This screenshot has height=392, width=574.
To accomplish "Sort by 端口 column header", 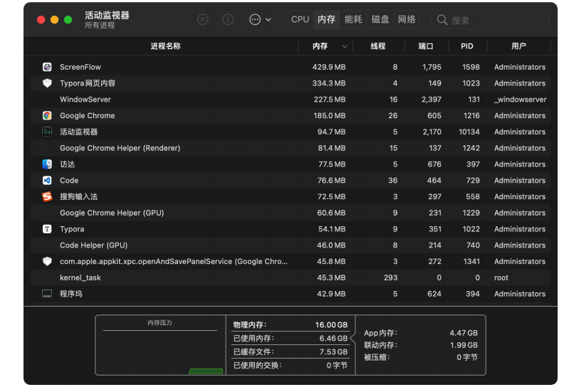I will pyautogui.click(x=426, y=46).
